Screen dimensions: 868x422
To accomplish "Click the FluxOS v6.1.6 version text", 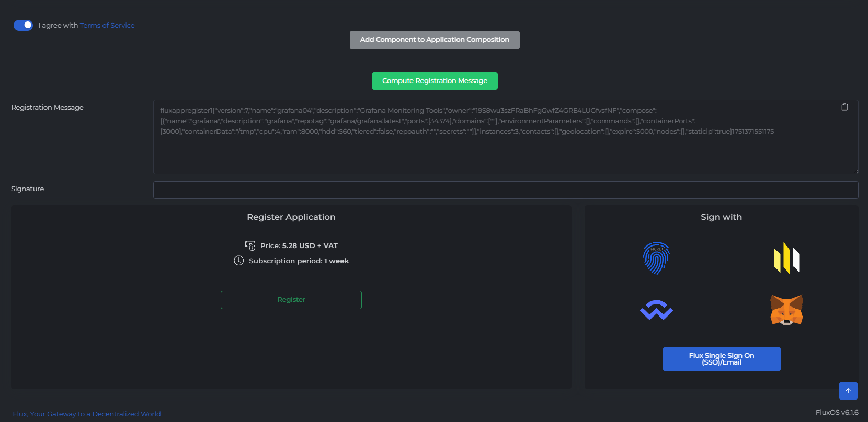I will click(837, 412).
